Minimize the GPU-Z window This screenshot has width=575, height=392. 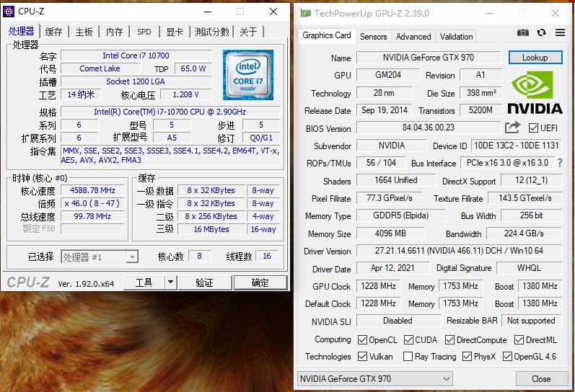point(490,13)
